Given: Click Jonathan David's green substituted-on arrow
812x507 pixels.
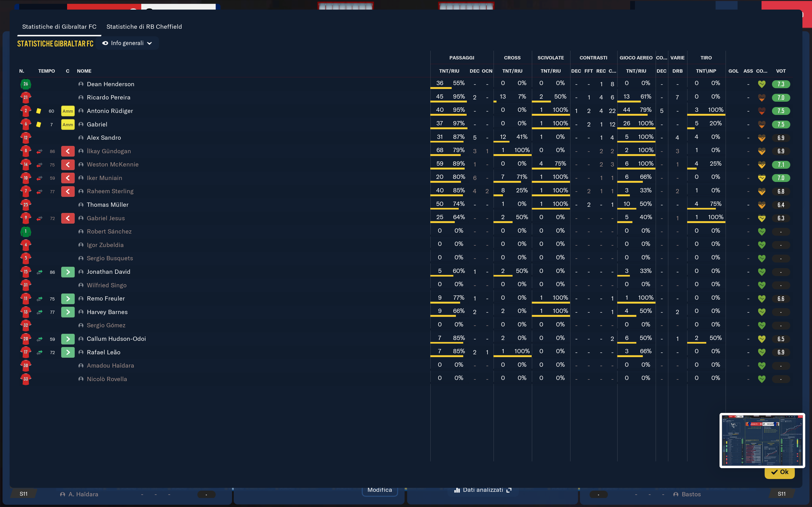Looking at the screenshot, I should (68, 272).
